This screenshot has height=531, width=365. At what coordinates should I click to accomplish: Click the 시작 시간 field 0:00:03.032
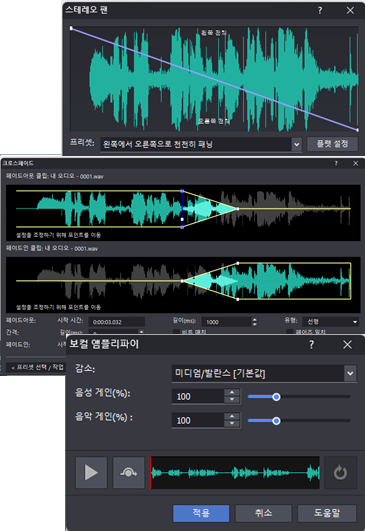[116, 322]
